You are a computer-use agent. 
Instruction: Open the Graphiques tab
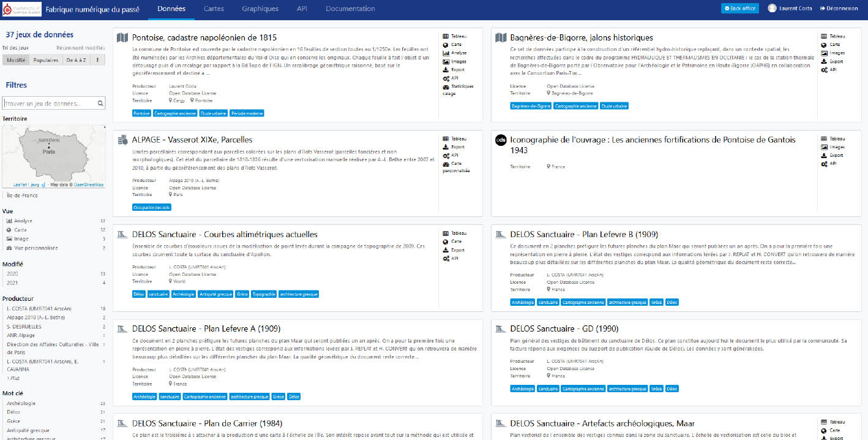click(260, 9)
